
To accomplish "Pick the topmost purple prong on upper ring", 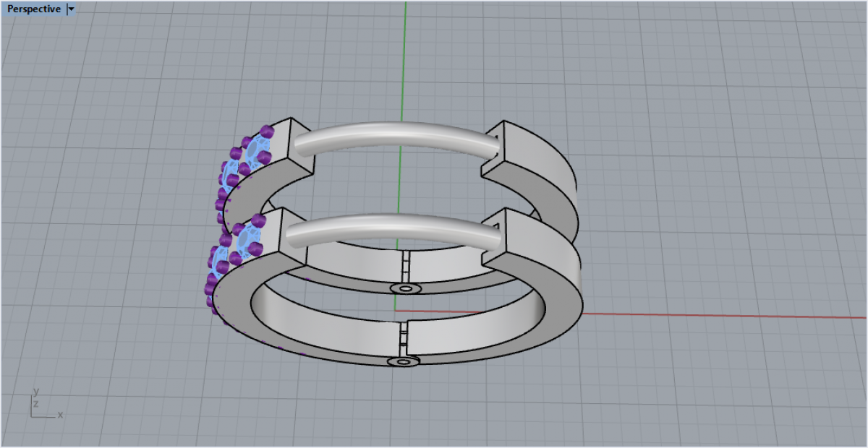I will point(267,132).
